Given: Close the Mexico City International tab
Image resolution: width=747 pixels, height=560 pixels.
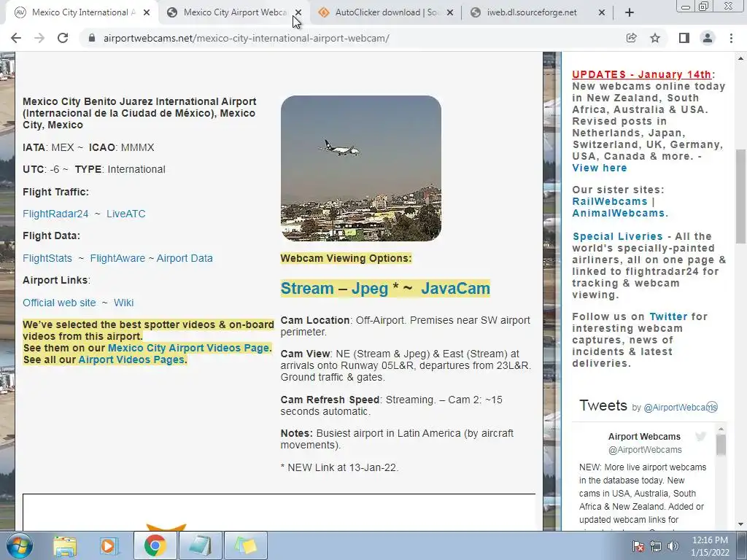Looking at the screenshot, I should [x=147, y=12].
